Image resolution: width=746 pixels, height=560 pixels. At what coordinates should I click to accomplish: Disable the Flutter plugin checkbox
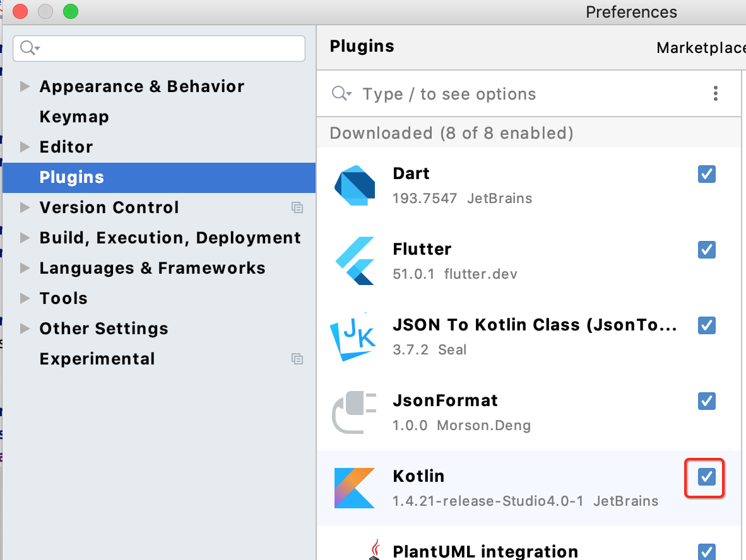click(x=707, y=250)
